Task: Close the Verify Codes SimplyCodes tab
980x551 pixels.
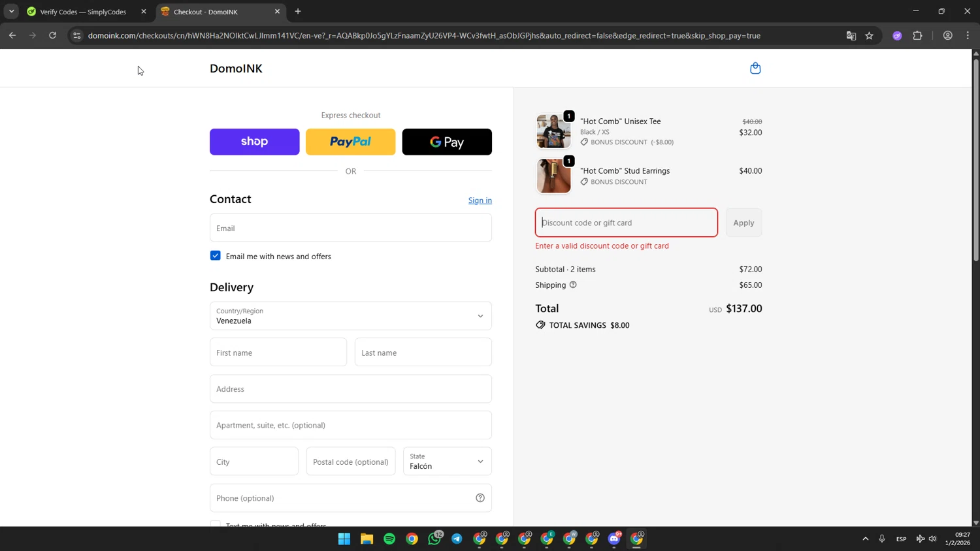Action: 144,11
